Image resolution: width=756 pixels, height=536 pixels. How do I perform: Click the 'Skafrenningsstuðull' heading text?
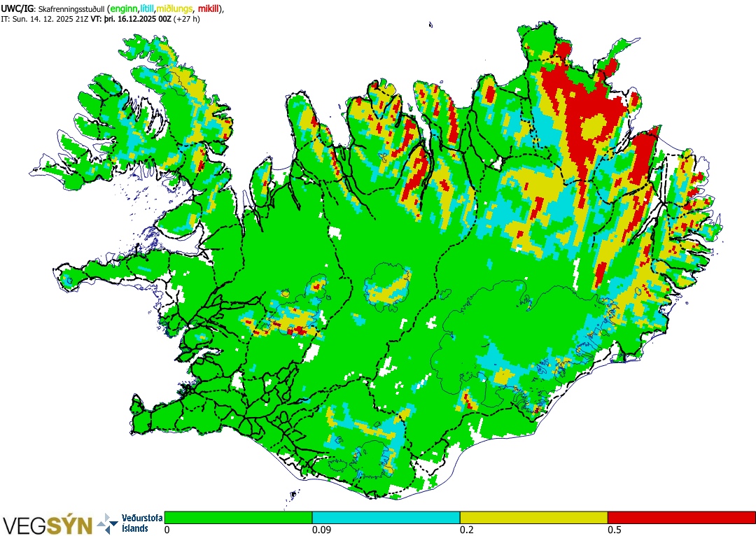(71, 8)
